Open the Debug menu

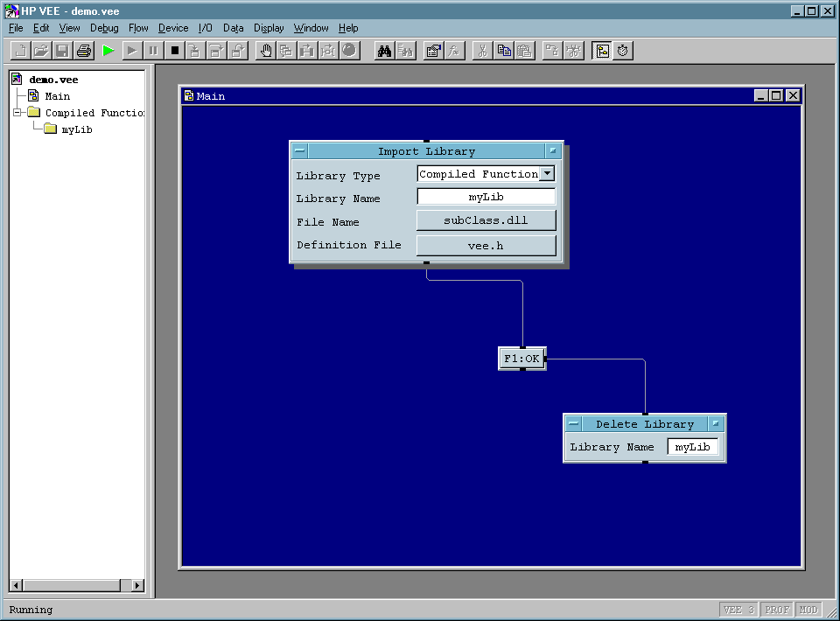click(104, 28)
